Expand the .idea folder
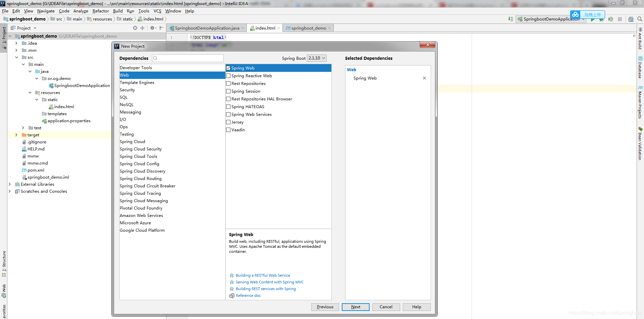This screenshot has width=644, height=319. coord(16,43)
